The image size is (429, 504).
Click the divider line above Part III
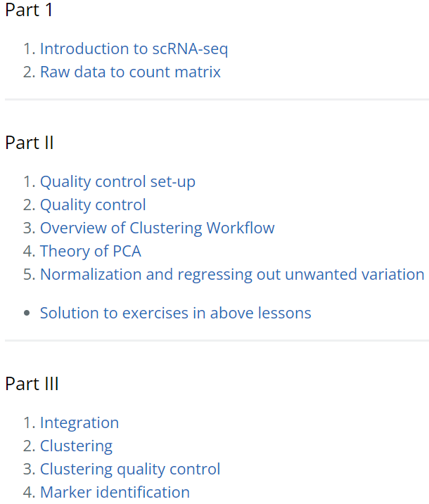coord(217,341)
